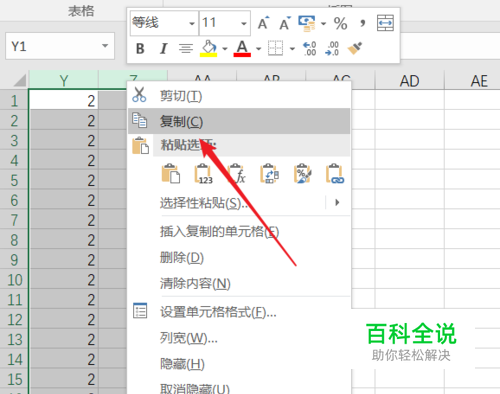Click Paste Link icon
500x394 pixels.
[x=335, y=173]
